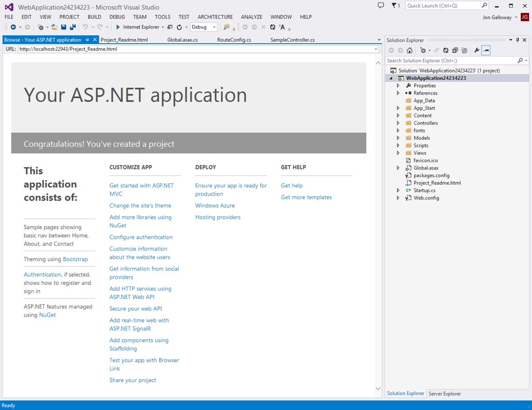Expand the Controllers folder node
Viewport: 532px width, 410px height.
398,123
